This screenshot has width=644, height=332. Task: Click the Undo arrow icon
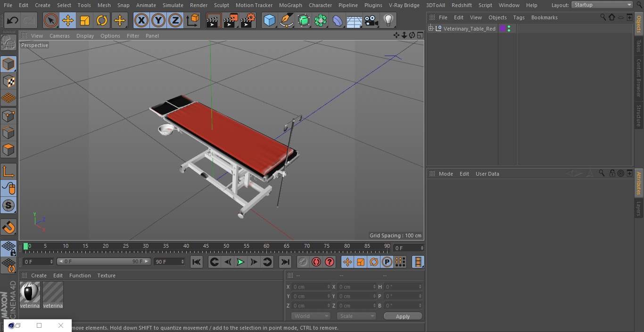[13, 21]
